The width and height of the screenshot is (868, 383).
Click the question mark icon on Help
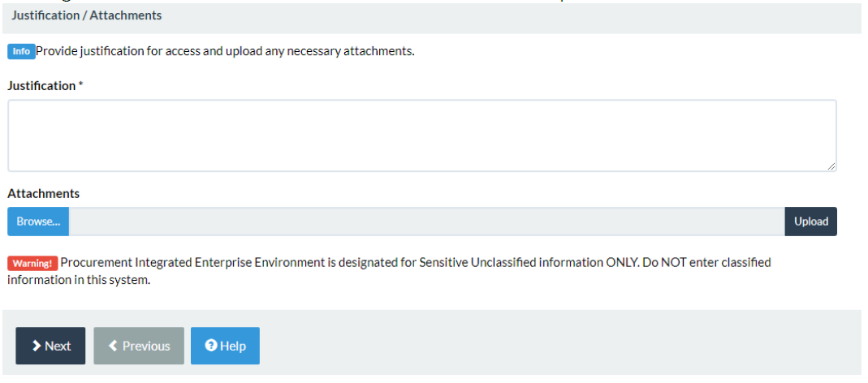[x=211, y=346]
